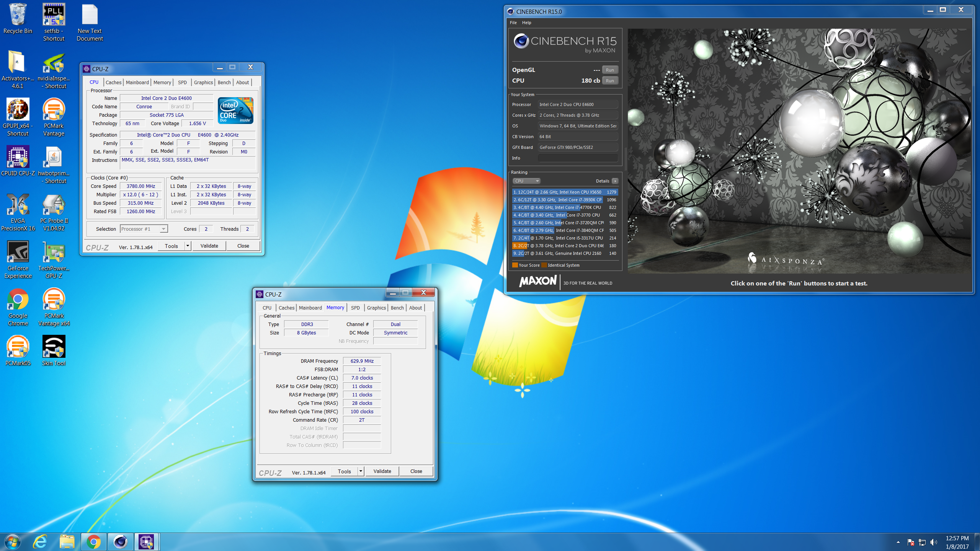This screenshot has height=551, width=980.
Task: Launch hwbotprime Shortcut icon
Action: 54,165
